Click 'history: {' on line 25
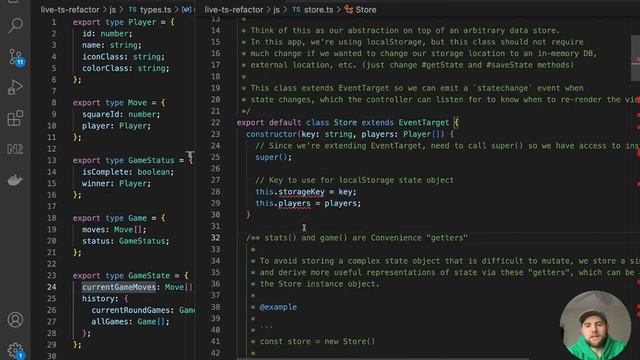Screen dimensions: 640x360 coord(105,298)
